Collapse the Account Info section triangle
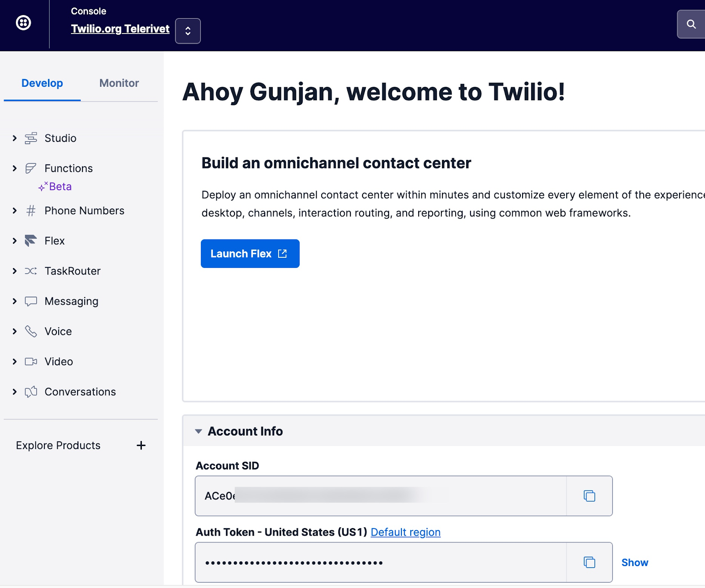This screenshot has width=705, height=588. click(199, 432)
